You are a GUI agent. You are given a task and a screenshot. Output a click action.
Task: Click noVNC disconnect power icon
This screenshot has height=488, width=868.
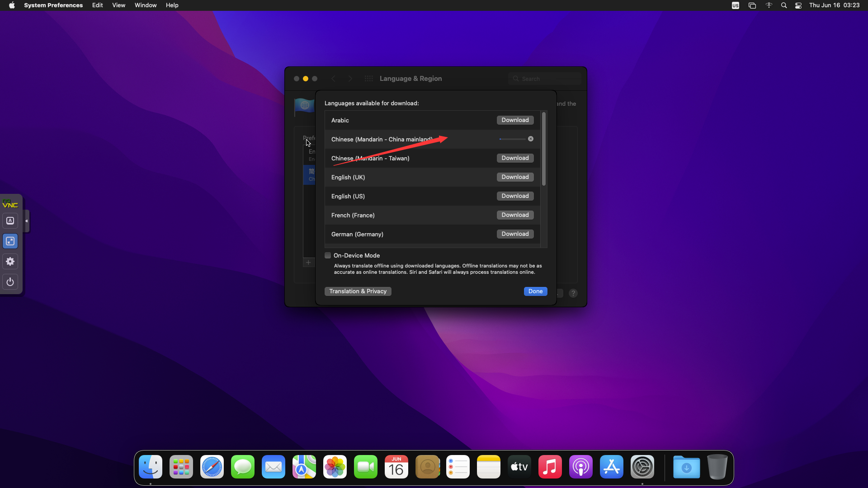10,282
